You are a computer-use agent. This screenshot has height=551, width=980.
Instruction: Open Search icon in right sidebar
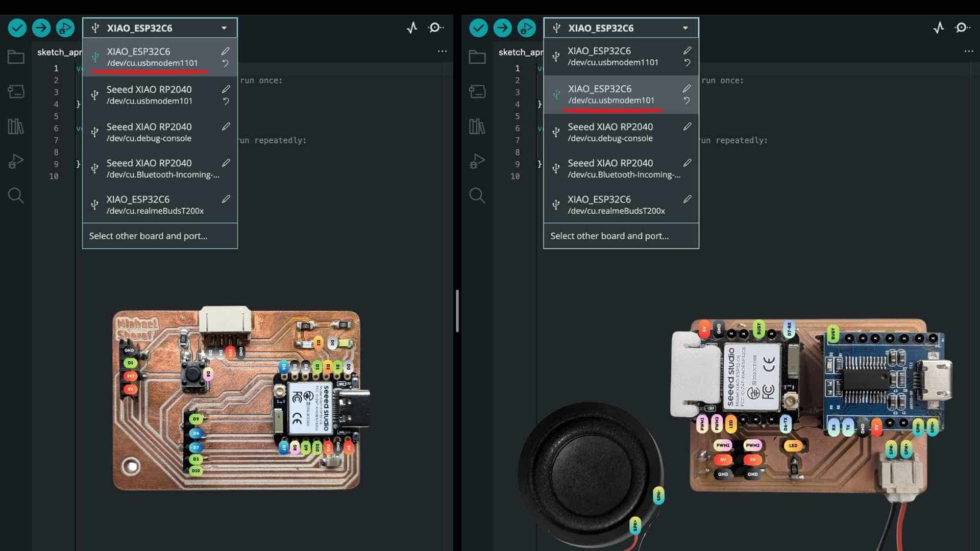(477, 195)
